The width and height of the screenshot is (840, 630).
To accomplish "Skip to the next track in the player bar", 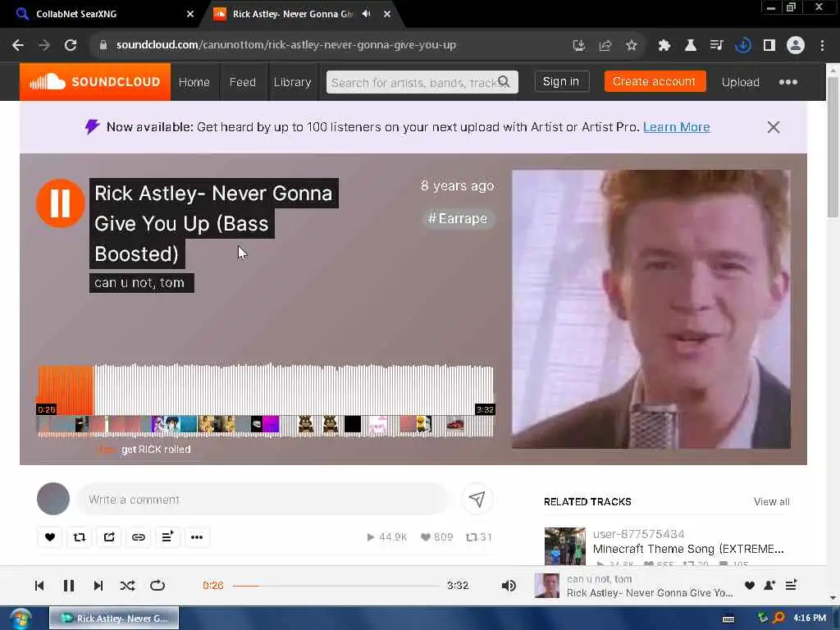I will [x=98, y=586].
